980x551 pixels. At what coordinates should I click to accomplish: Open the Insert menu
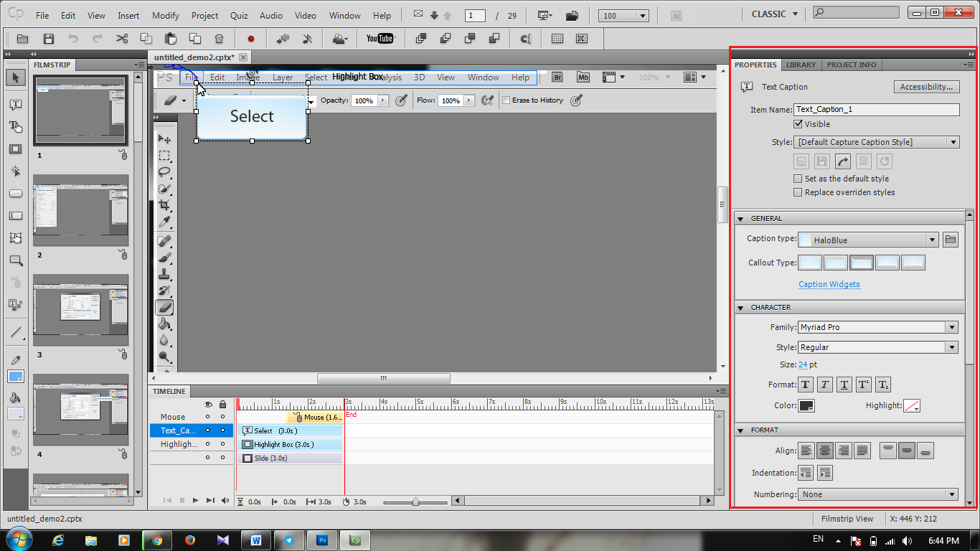tap(128, 15)
